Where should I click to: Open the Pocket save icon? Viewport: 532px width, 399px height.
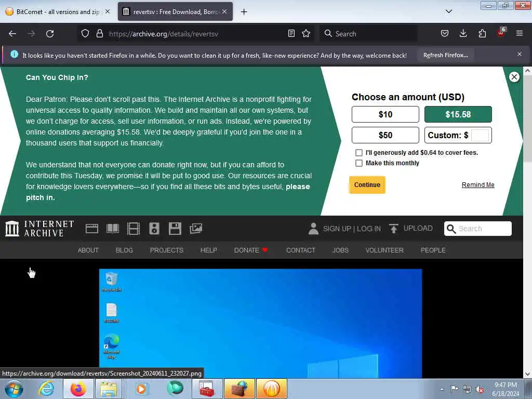coord(445,33)
